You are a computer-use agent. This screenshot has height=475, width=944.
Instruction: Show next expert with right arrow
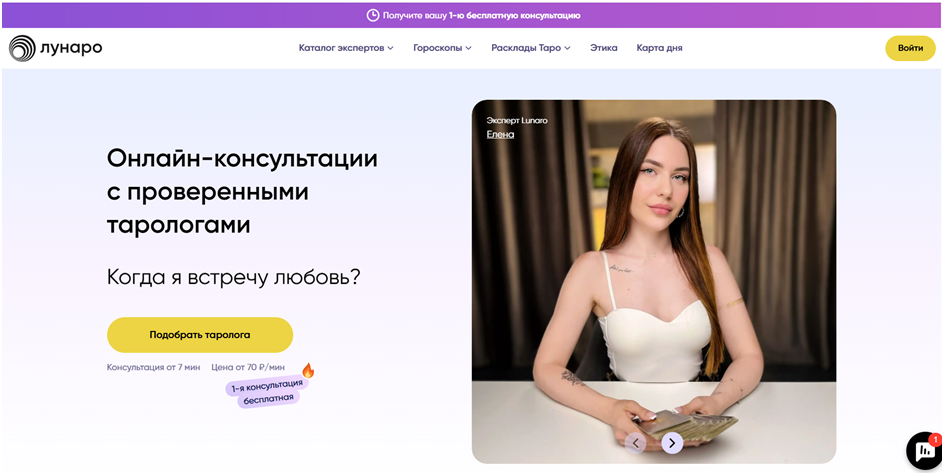(x=672, y=444)
